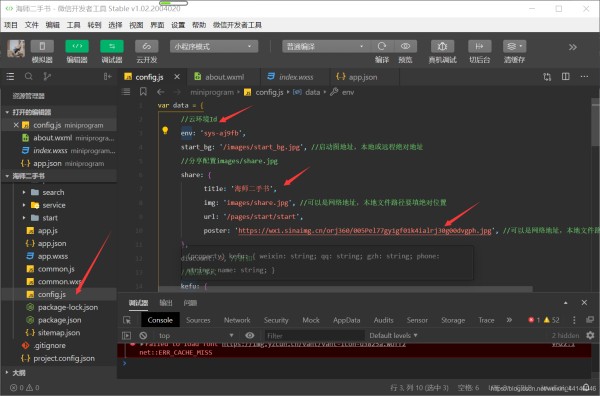The height and width of the screenshot is (396, 600).
Task: Toggle the console sidebar icon
Action: (x=126, y=336)
